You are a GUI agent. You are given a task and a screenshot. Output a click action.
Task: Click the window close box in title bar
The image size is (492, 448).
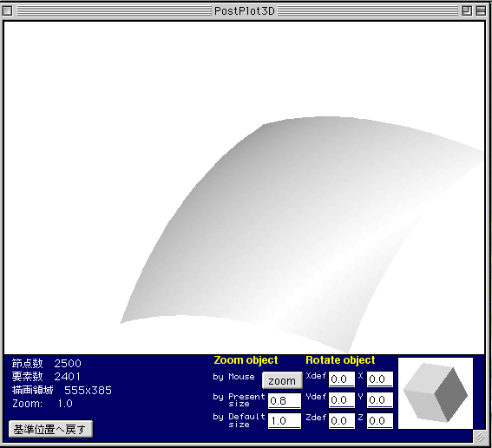(x=7, y=11)
